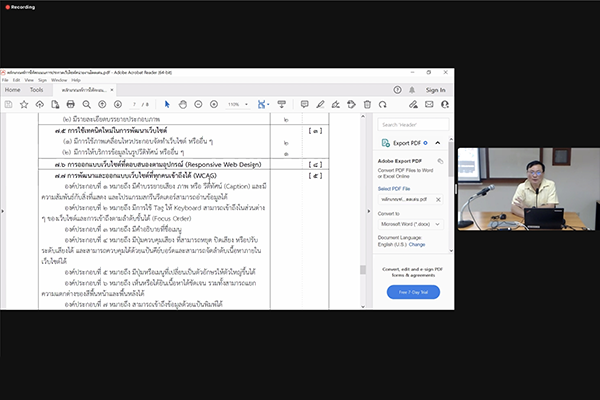Expand left navigation pane arrow
The image size is (600, 400).
[x=2, y=211]
